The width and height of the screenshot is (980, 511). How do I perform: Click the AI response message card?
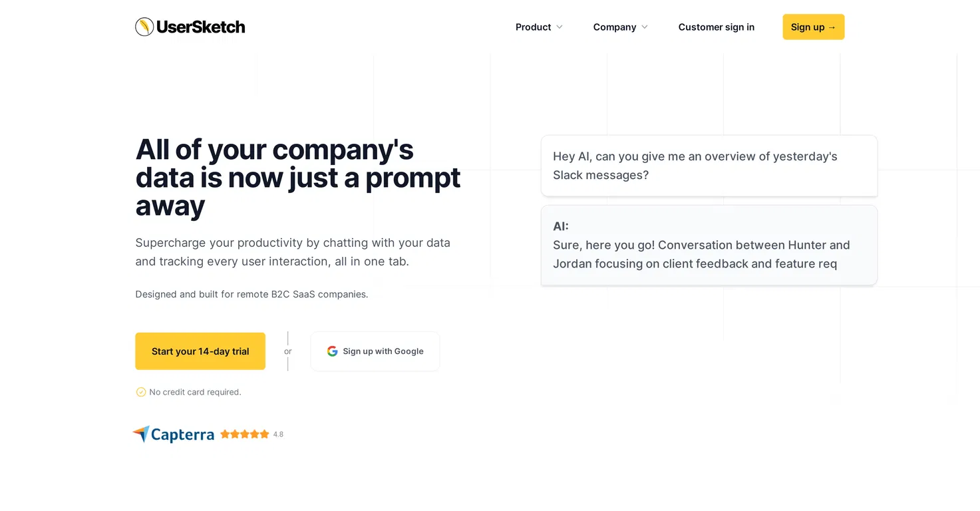click(x=709, y=245)
